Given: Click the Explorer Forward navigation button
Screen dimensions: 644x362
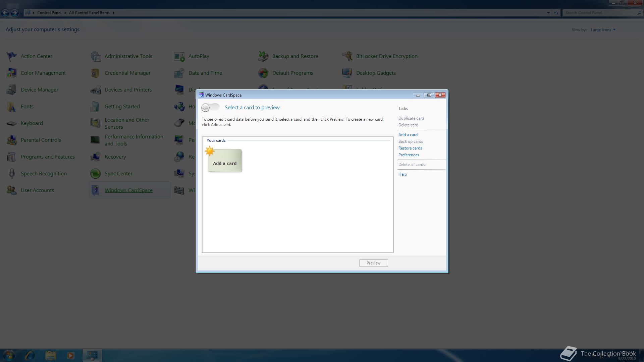Looking at the screenshot, I should 14,13.
